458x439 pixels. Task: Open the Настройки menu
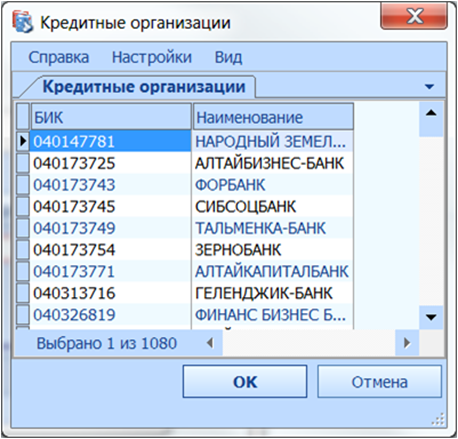pyautogui.click(x=152, y=57)
